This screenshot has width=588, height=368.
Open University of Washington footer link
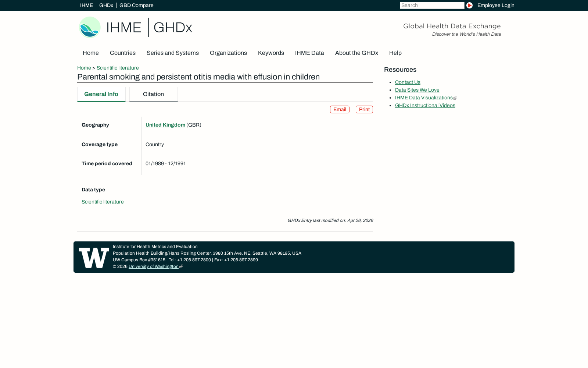(x=154, y=267)
